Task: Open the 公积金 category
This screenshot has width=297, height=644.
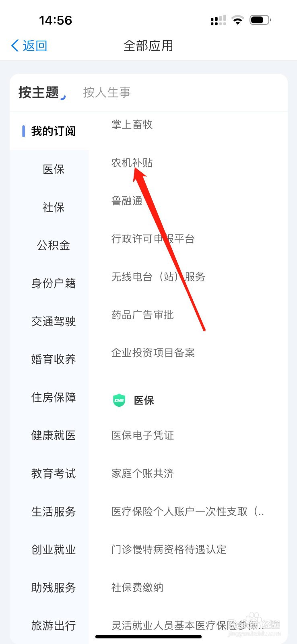Action: coord(54,246)
